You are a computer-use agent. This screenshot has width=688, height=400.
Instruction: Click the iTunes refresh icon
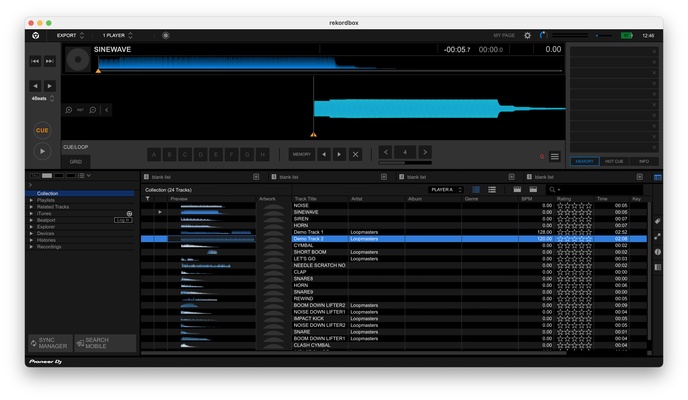click(x=129, y=214)
